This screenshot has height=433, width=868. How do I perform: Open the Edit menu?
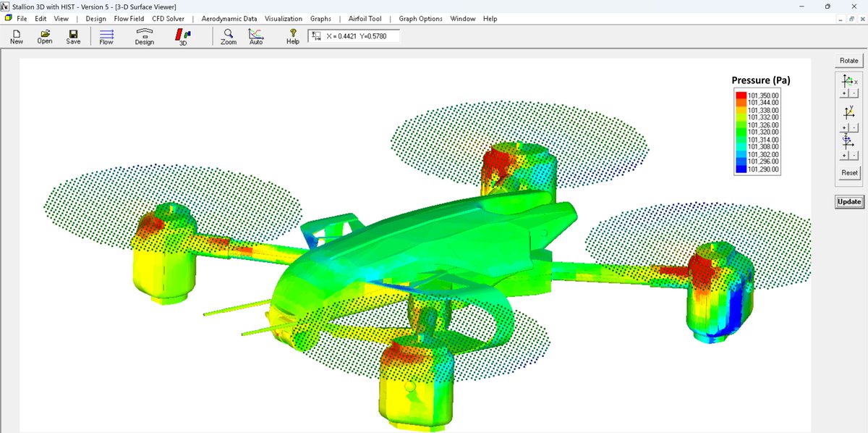pos(41,19)
